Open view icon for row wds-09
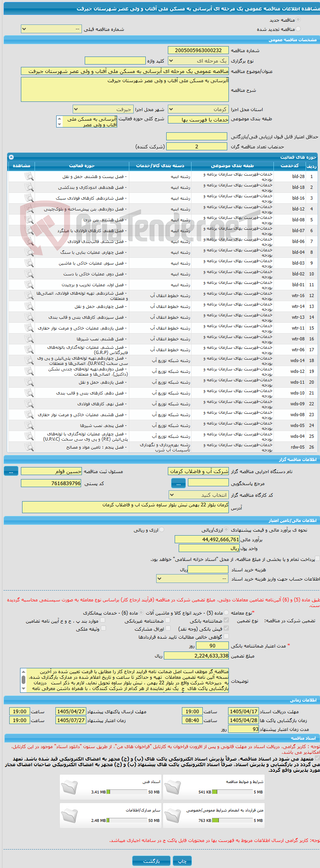Image resolution: width=320 pixels, height=868 pixels. (29, 404)
